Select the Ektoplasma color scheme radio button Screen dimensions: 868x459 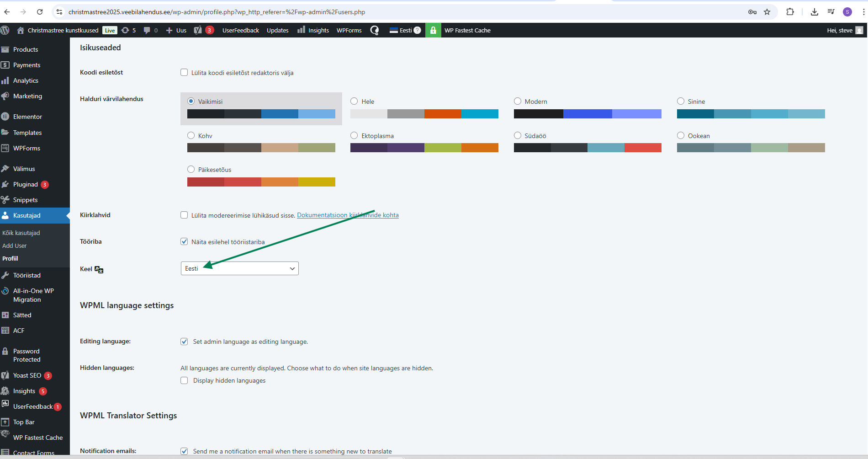click(354, 135)
